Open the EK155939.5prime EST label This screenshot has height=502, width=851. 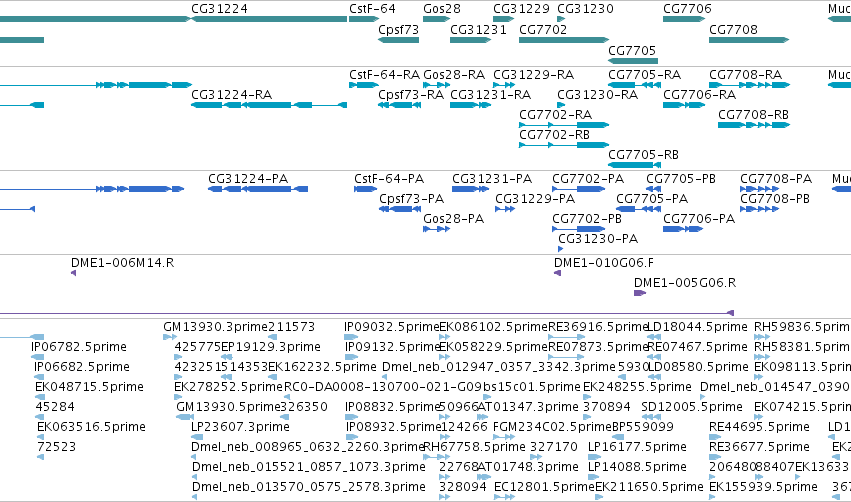(x=764, y=487)
